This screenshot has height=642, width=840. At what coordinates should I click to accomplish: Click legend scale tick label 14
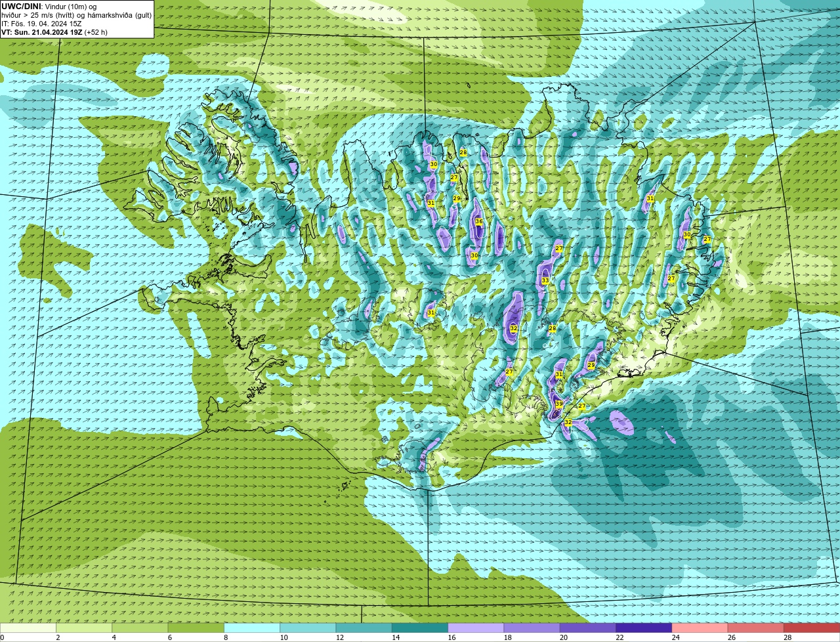396,637
